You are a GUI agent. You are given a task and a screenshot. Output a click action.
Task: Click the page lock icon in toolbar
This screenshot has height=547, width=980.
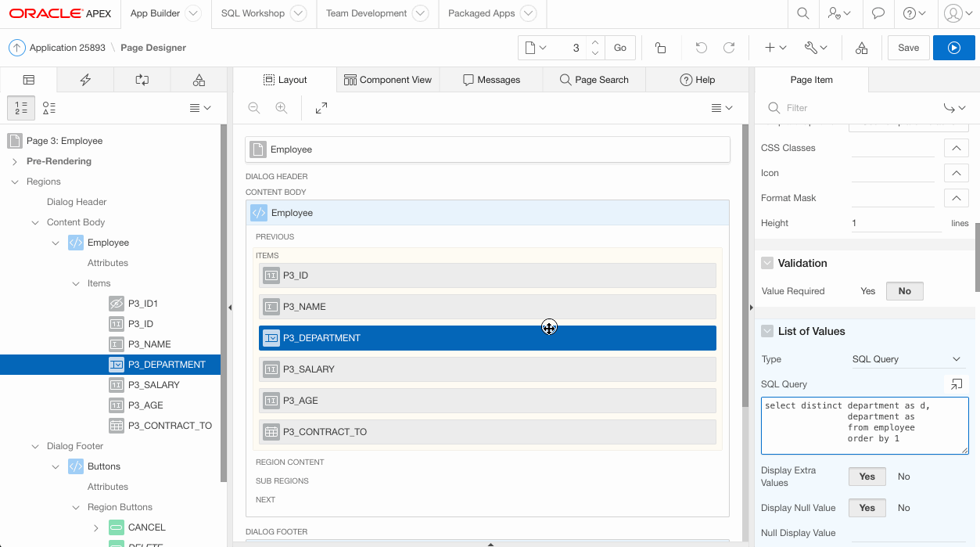click(x=660, y=48)
